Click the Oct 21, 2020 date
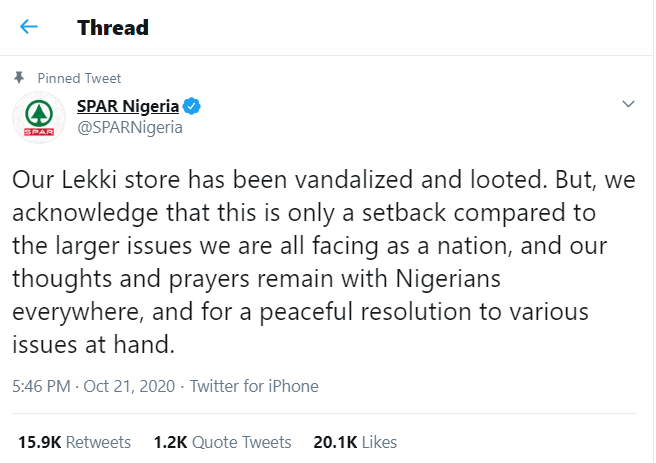656x463 pixels. click(128, 386)
